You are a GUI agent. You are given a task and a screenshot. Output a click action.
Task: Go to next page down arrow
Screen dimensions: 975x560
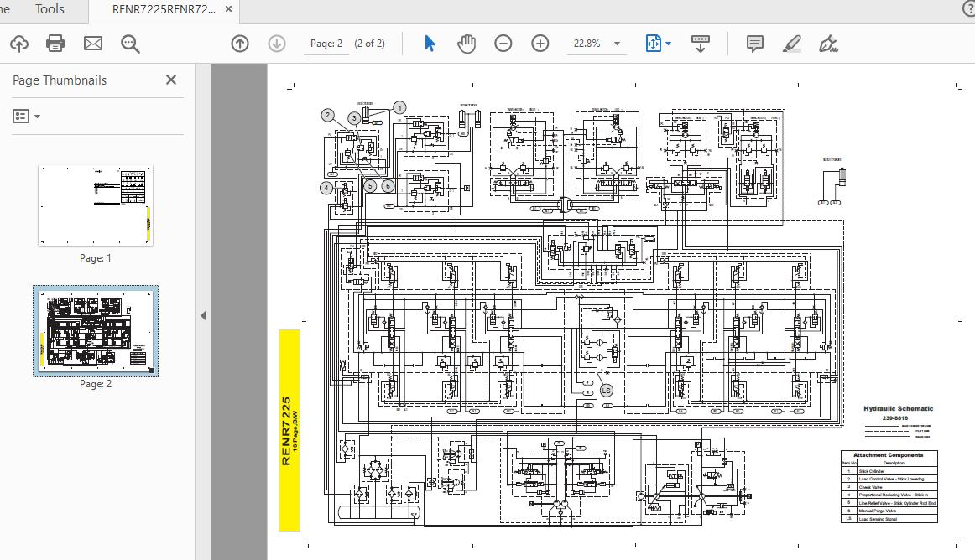(x=277, y=44)
